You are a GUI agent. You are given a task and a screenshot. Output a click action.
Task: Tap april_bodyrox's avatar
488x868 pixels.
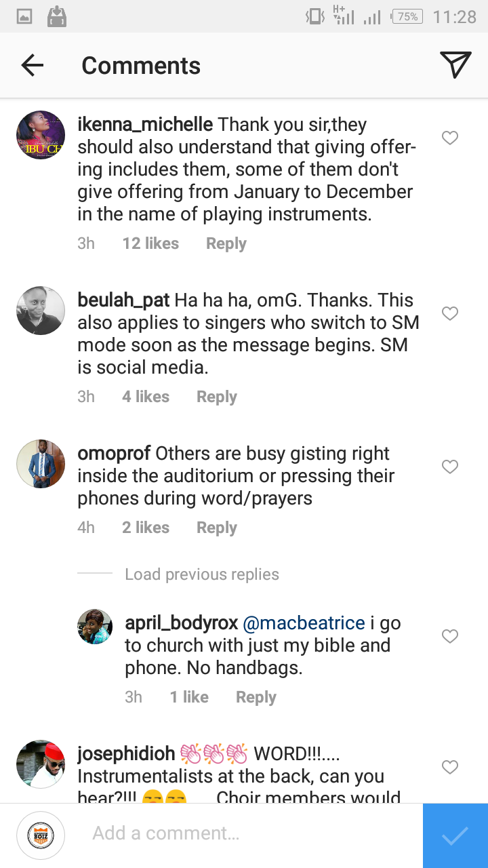pyautogui.click(x=95, y=627)
